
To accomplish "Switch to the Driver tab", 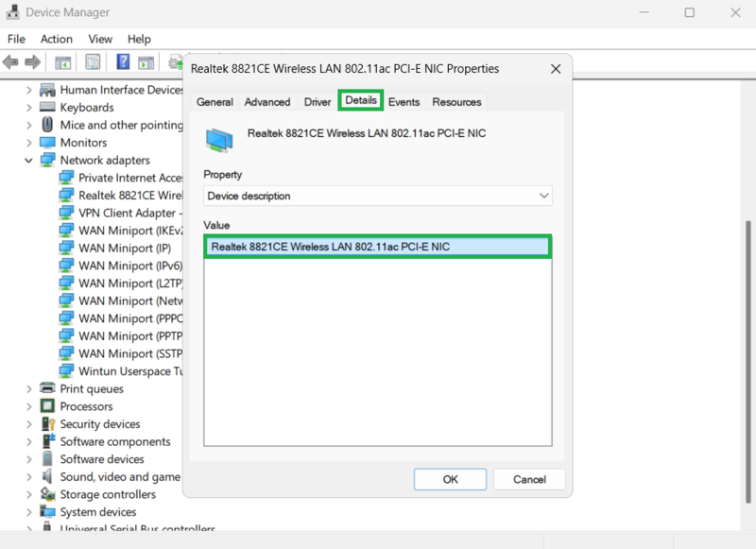I will pyautogui.click(x=318, y=102).
